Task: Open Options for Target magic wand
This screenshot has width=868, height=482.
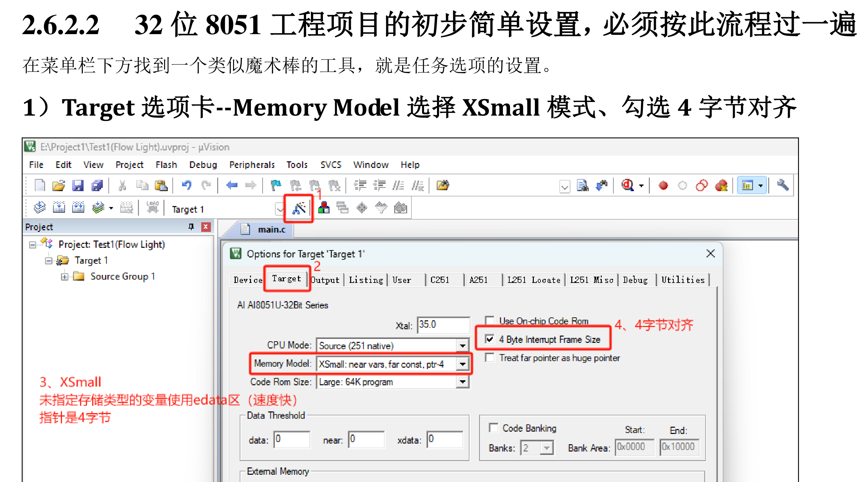Action: coord(299,208)
